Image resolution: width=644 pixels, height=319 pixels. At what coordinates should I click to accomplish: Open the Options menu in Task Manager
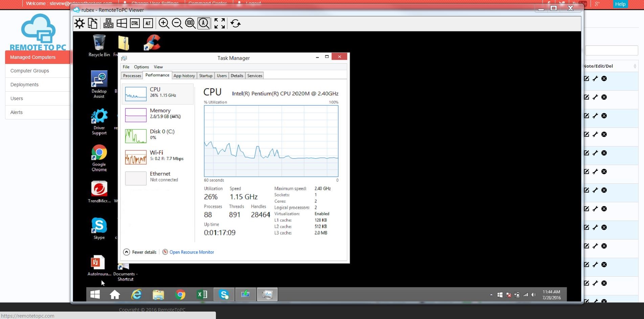141,67
